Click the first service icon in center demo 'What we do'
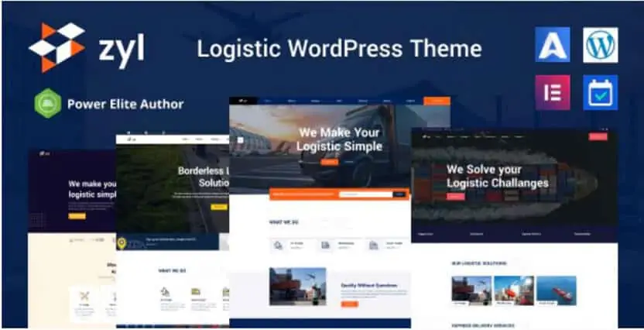The image size is (644, 330). coord(279,246)
